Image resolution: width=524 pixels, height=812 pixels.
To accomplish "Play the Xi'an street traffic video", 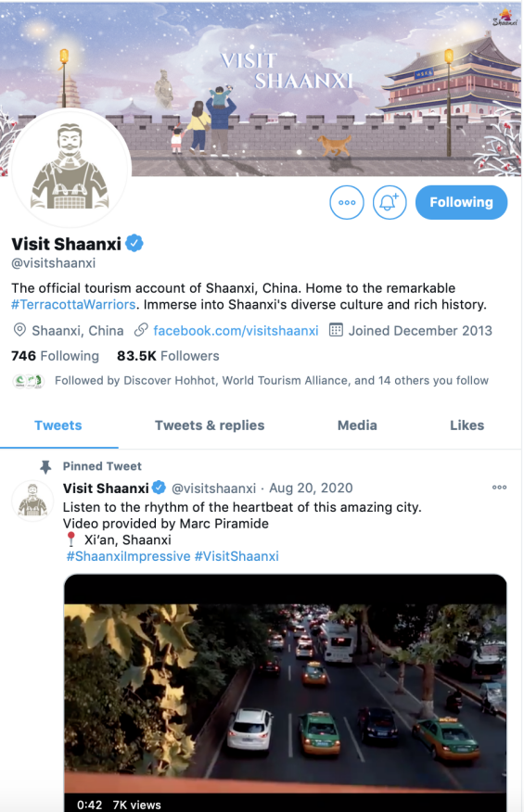I will click(x=285, y=693).
